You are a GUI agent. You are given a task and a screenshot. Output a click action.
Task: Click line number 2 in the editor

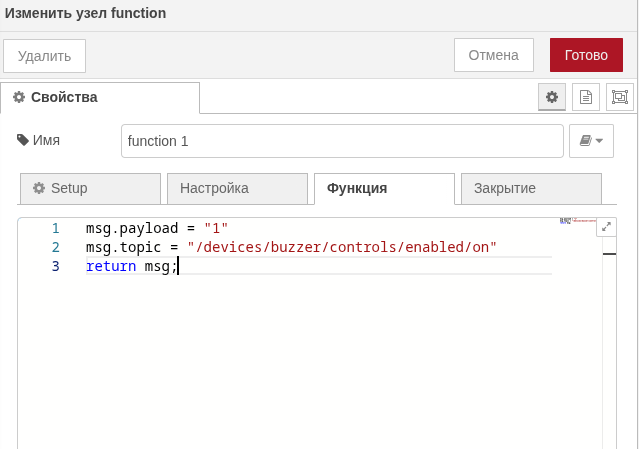click(56, 247)
